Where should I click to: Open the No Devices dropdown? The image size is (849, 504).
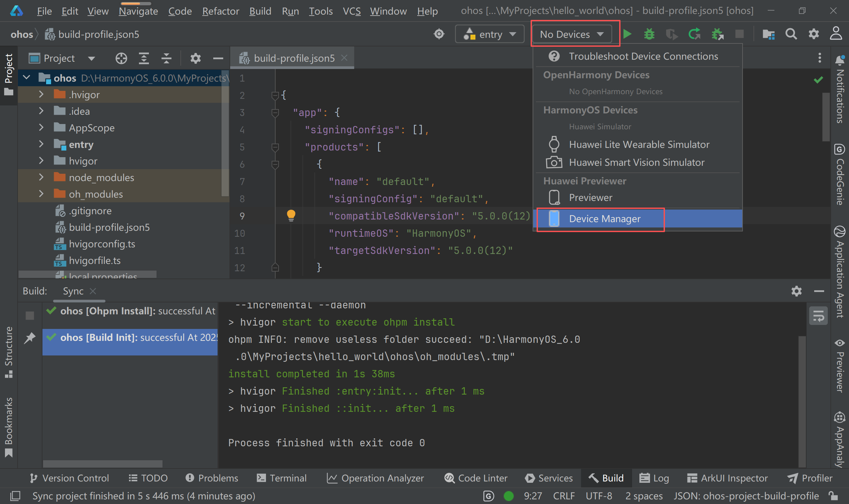(572, 34)
